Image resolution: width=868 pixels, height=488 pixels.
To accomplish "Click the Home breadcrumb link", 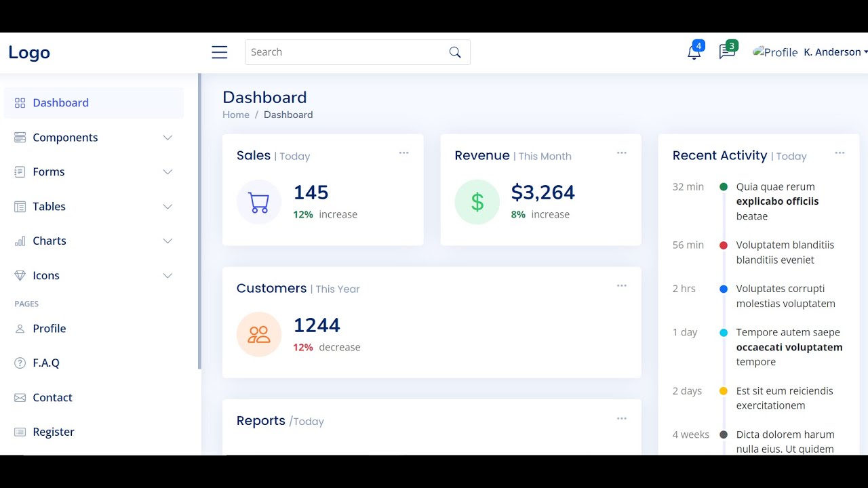I will (x=236, y=115).
